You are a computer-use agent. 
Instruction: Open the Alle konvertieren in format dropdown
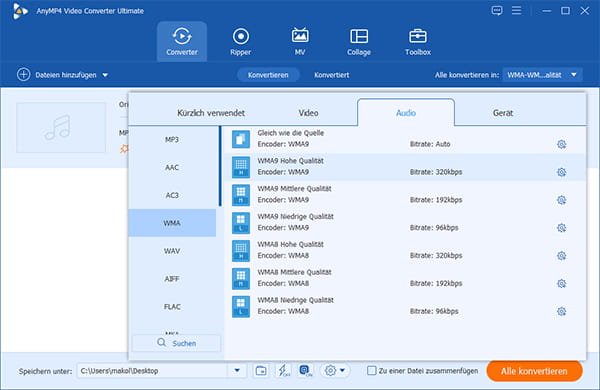tap(543, 75)
